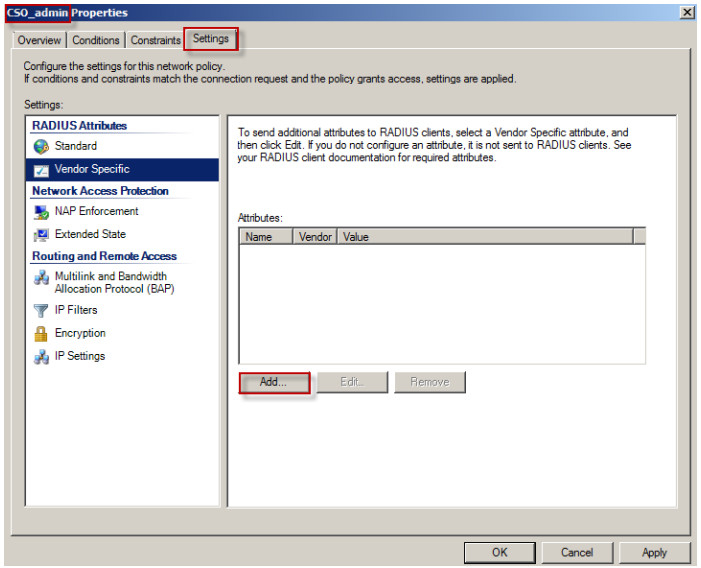Select the Settings tab

click(x=211, y=39)
